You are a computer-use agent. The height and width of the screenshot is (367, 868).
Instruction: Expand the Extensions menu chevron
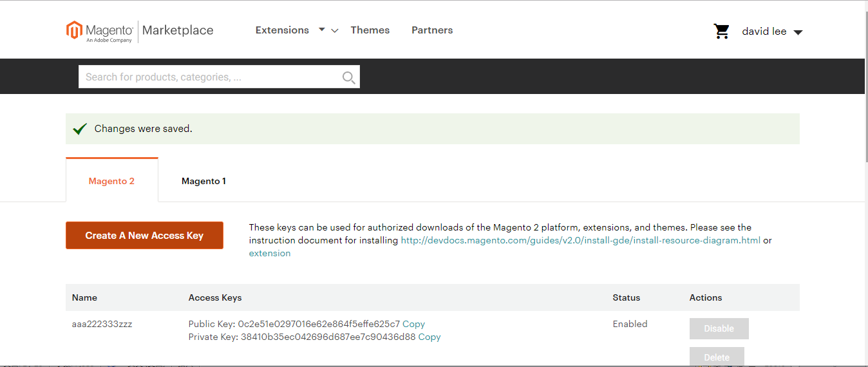pos(334,31)
